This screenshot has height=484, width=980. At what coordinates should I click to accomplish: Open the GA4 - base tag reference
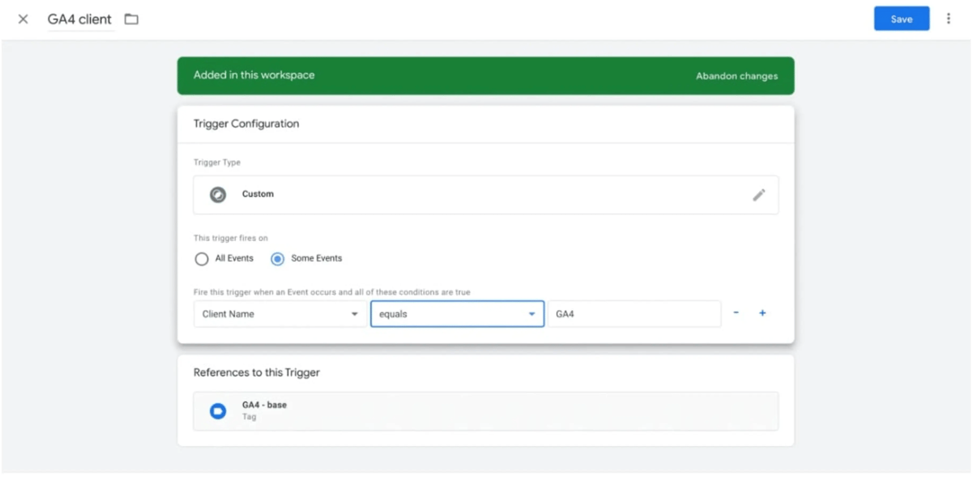pos(486,411)
